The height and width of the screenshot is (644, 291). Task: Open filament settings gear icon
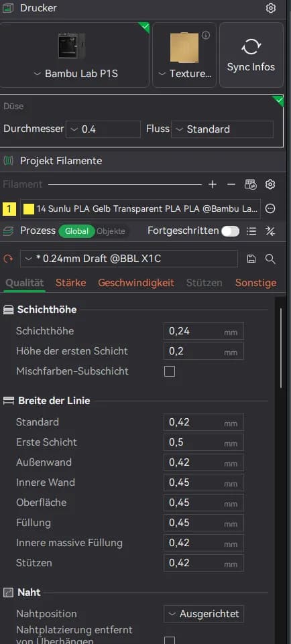270,184
